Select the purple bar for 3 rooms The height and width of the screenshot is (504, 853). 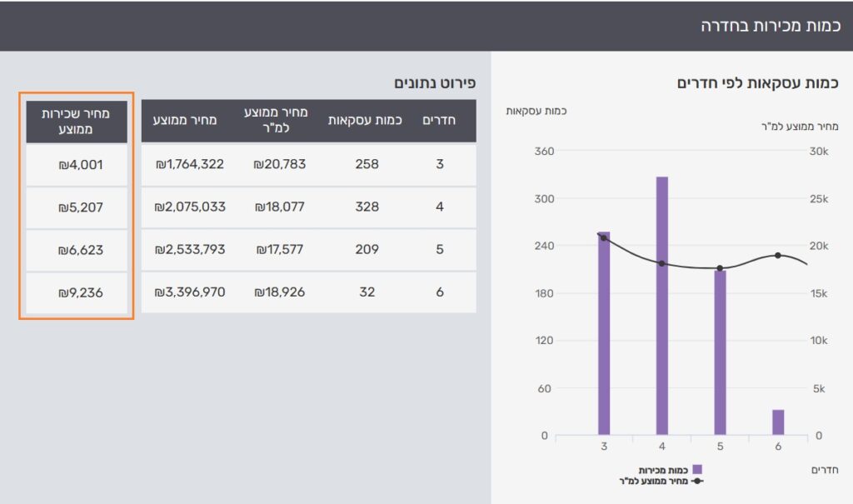pyautogui.click(x=604, y=333)
